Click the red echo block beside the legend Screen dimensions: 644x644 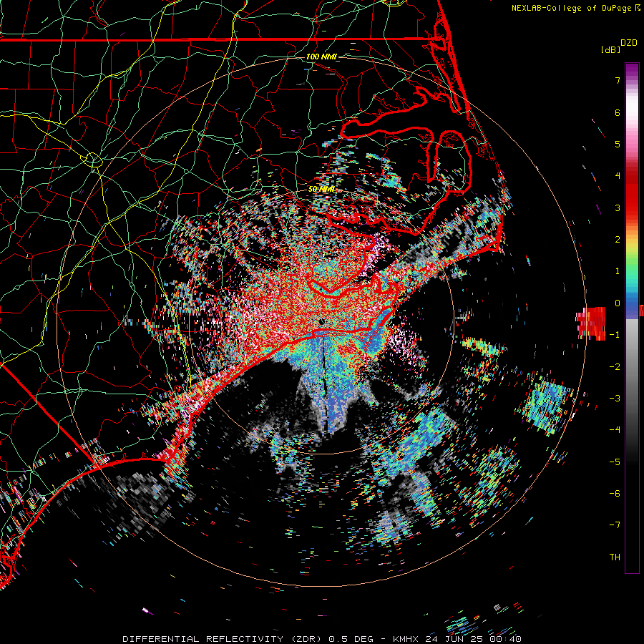pyautogui.click(x=592, y=323)
